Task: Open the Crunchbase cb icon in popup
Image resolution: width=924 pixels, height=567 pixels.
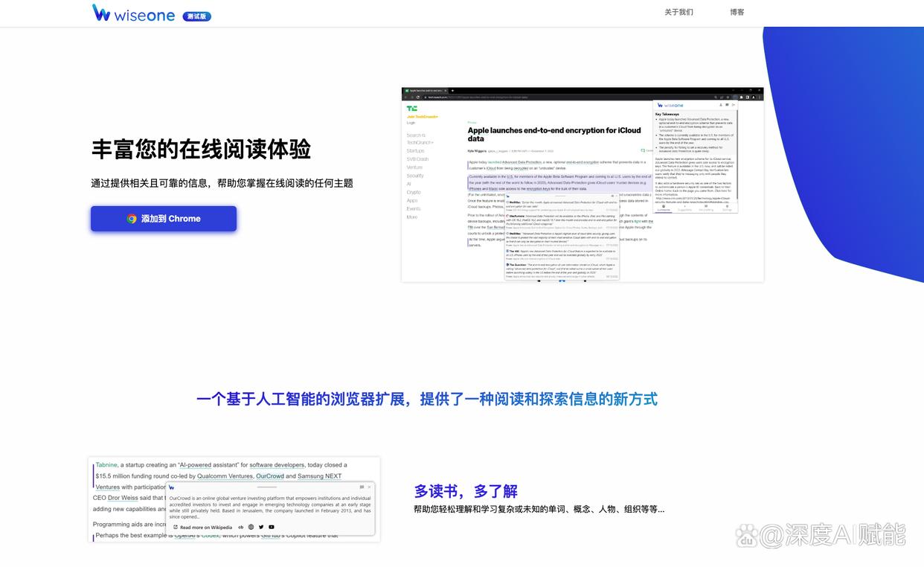Action: (240, 527)
